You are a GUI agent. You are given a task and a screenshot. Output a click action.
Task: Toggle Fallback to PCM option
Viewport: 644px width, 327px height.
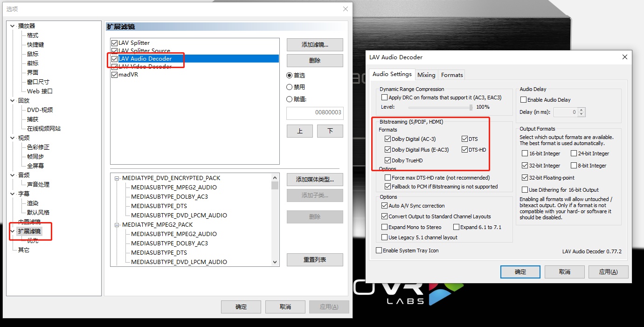click(x=388, y=187)
